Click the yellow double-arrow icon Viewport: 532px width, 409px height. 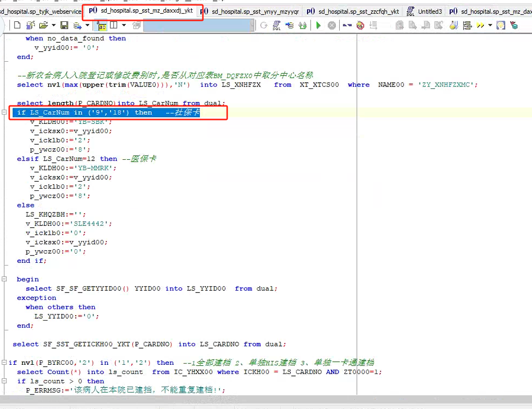click(x=480, y=25)
